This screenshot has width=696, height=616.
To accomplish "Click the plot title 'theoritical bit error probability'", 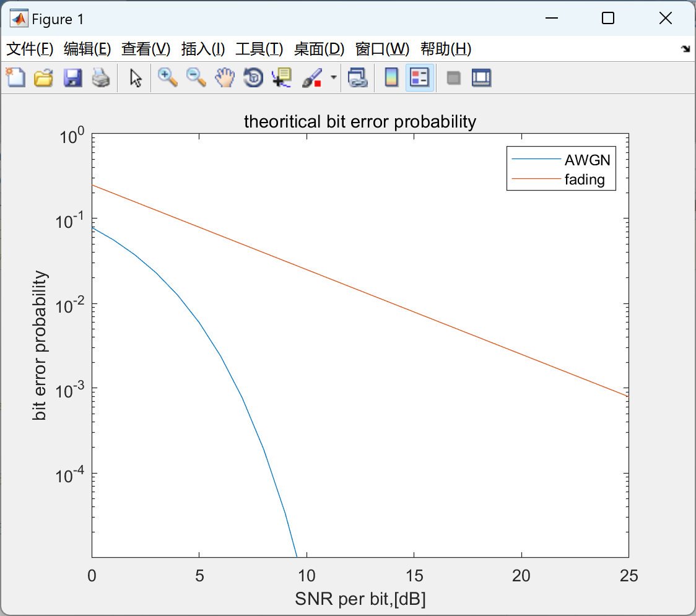I will click(x=360, y=121).
